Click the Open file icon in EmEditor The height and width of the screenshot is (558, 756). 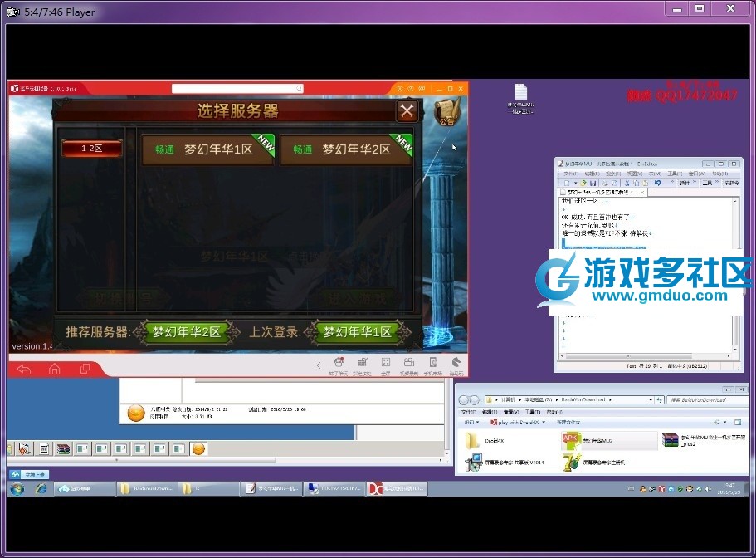[x=583, y=183]
